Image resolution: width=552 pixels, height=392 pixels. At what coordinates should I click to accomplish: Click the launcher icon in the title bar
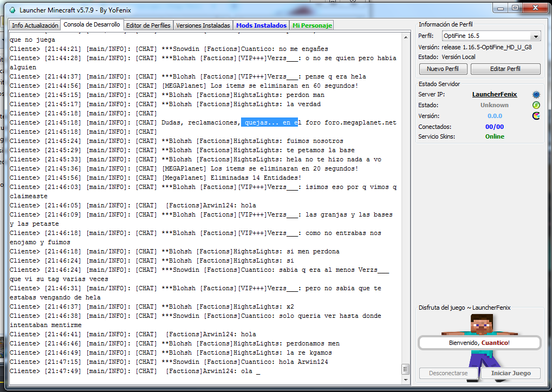12,10
